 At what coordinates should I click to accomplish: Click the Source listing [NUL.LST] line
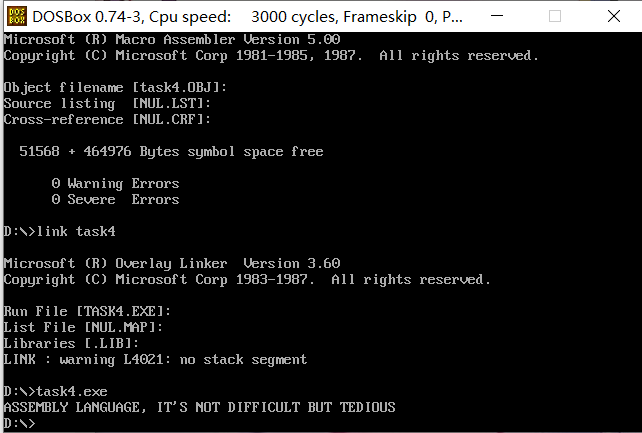(x=107, y=103)
